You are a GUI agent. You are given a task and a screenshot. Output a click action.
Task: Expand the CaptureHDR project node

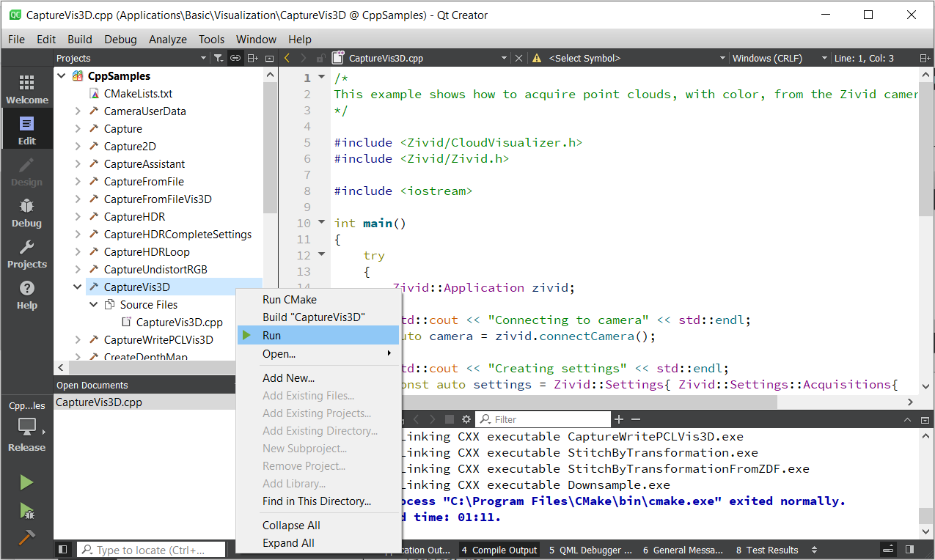coord(78,217)
